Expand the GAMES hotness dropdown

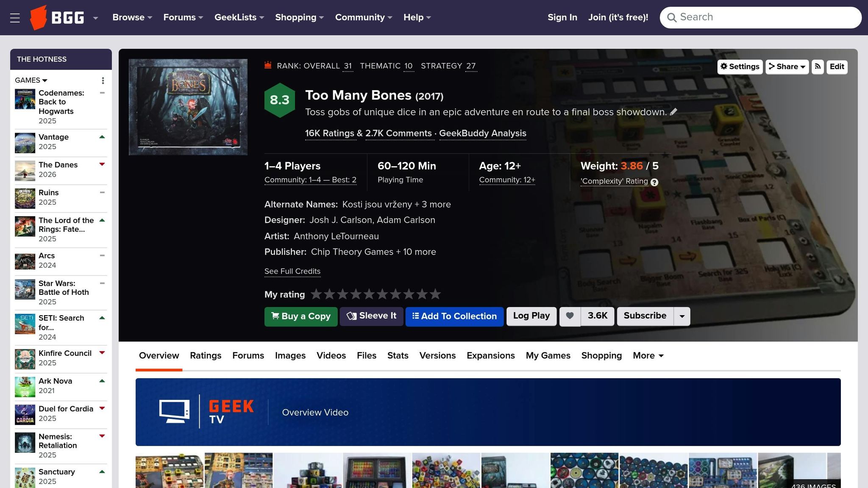pos(31,80)
